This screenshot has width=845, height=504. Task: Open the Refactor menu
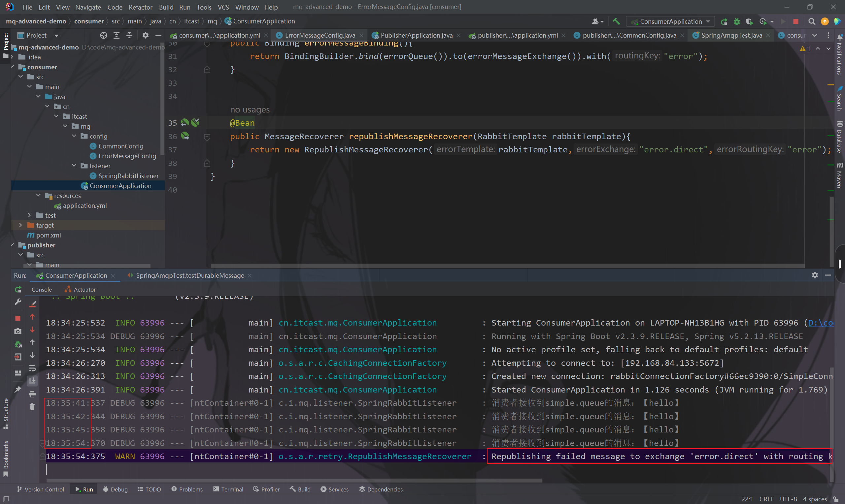tap(140, 7)
